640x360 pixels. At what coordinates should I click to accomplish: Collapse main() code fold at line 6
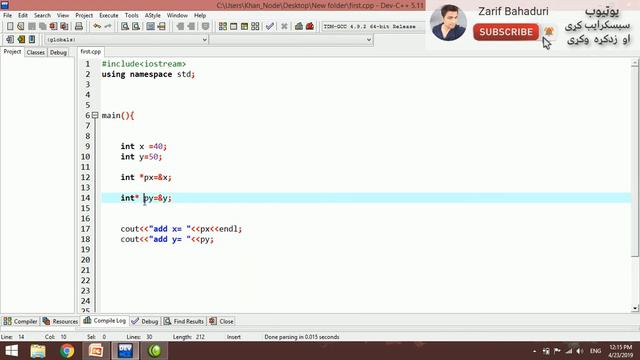(x=95, y=115)
